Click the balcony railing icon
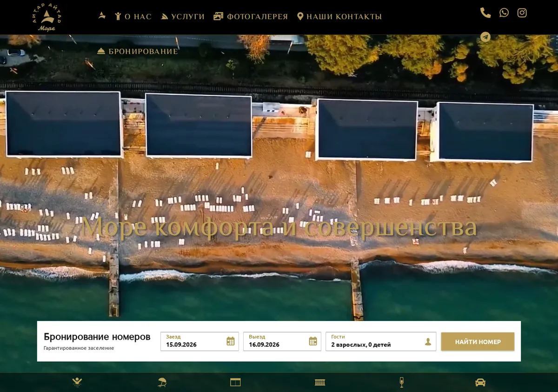The image size is (558, 392). (320, 382)
